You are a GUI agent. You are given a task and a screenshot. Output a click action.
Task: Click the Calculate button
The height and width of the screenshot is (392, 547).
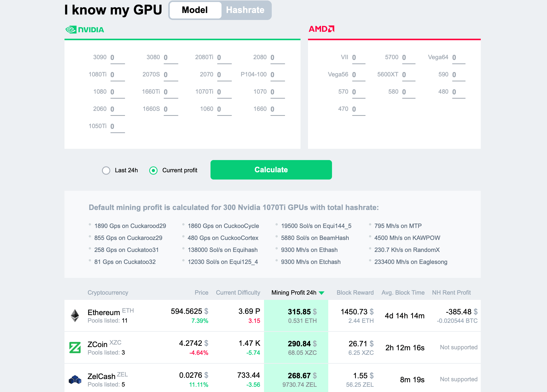pos(270,170)
